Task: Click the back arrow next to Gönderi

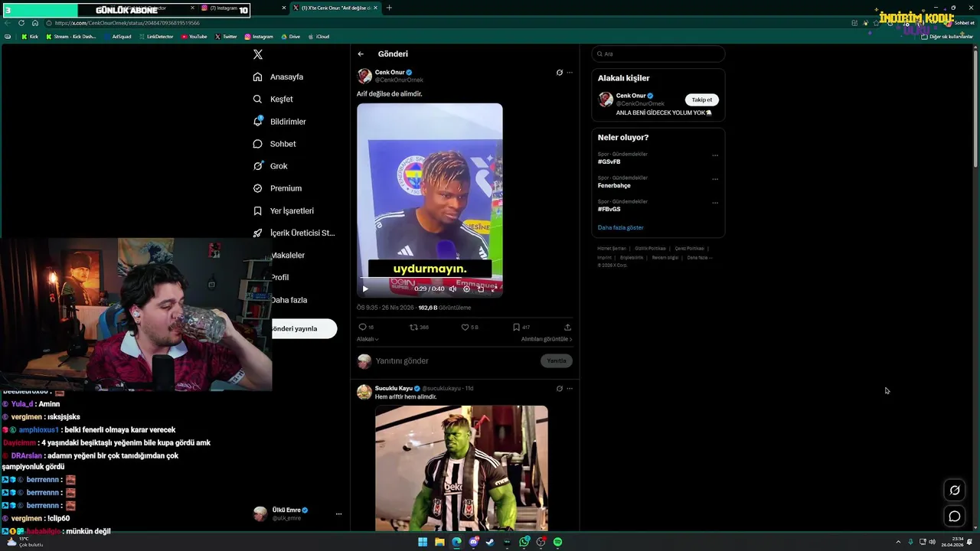Action: point(361,54)
